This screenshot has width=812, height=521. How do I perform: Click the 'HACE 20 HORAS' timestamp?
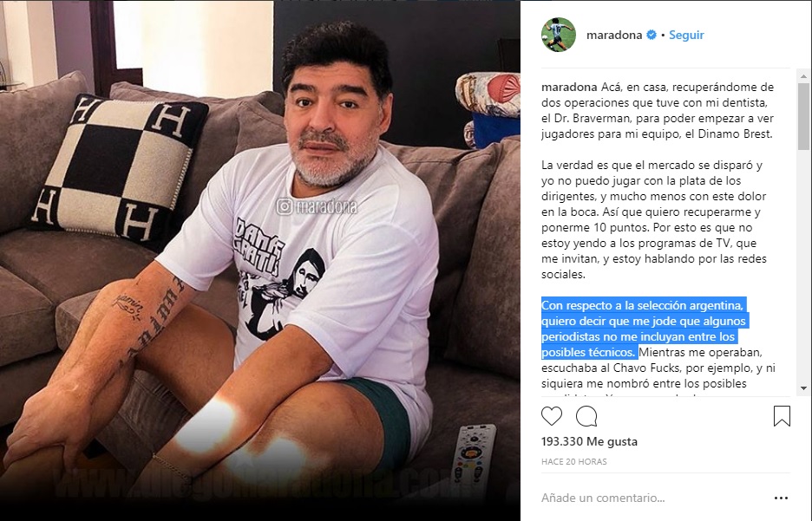(573, 461)
